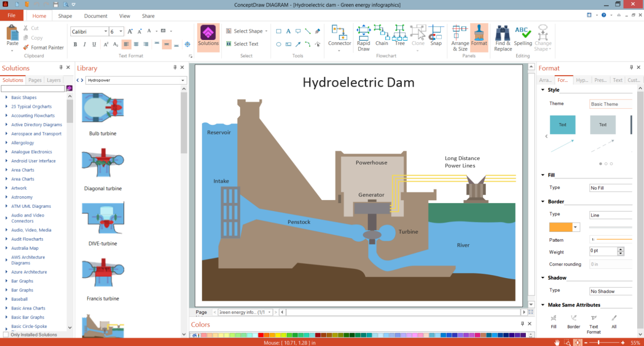This screenshot has width=644, height=346.
Task: Open the font size dropdown
Action: pos(121,32)
